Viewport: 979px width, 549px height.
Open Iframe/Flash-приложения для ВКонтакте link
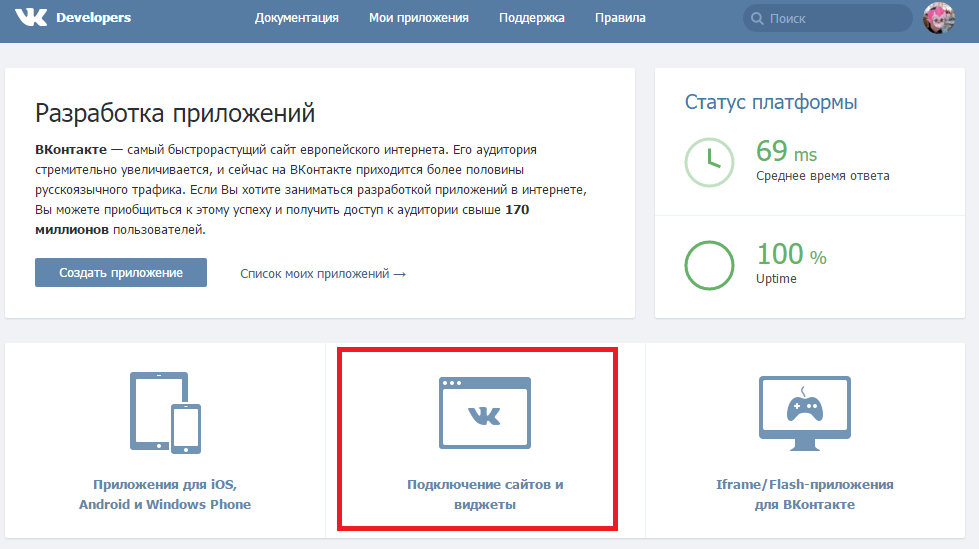[805, 494]
